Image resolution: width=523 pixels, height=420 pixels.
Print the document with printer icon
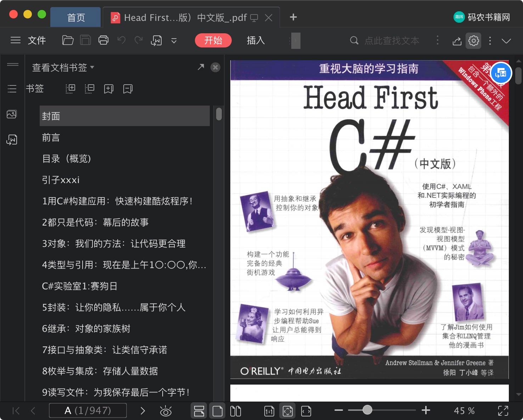coord(103,40)
